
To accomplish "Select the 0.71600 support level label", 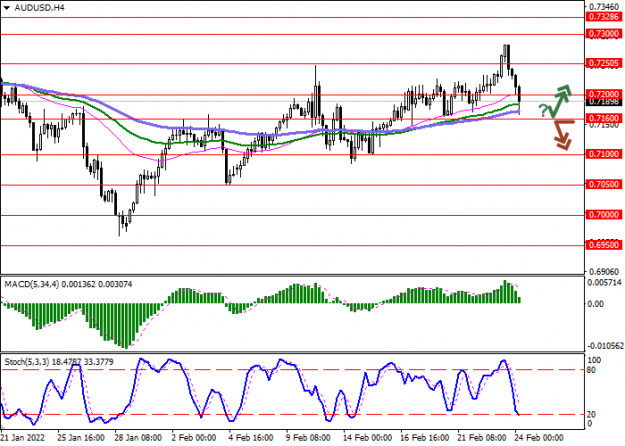I will tap(604, 118).
